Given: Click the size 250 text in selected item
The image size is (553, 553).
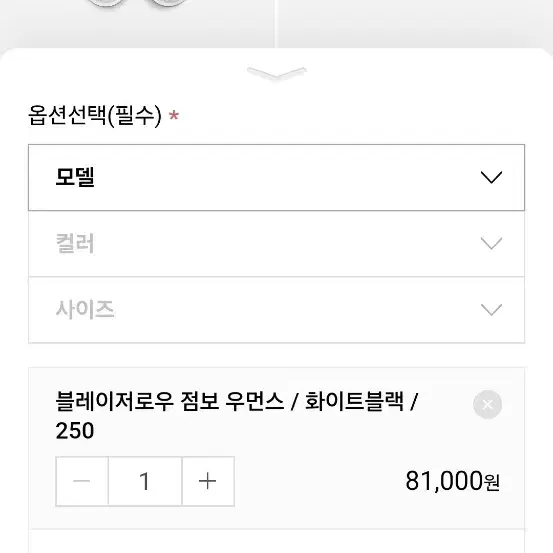Looking at the screenshot, I should 75,431.
